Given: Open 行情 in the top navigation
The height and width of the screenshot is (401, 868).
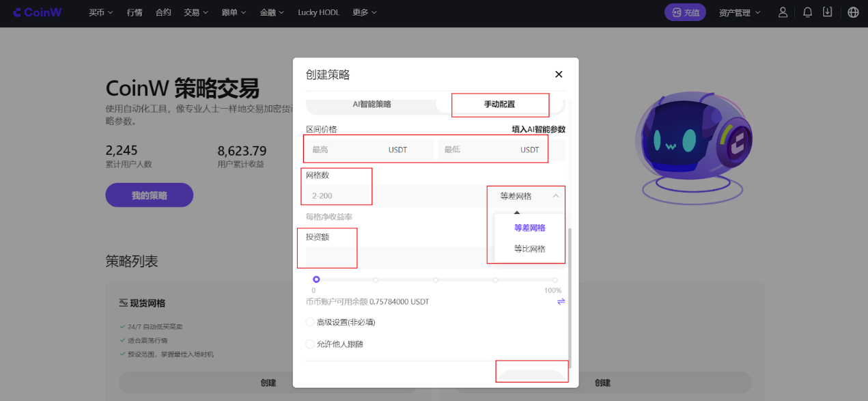Looking at the screenshot, I should [x=135, y=12].
